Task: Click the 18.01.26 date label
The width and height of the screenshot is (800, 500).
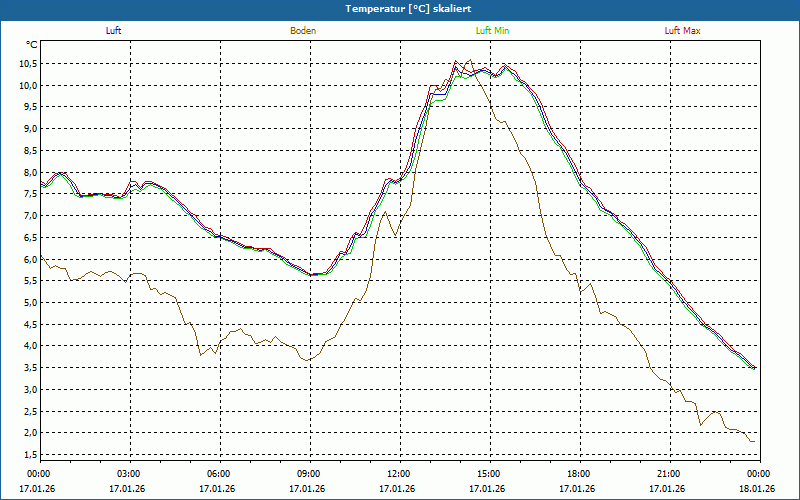Action: pyautogui.click(x=756, y=489)
